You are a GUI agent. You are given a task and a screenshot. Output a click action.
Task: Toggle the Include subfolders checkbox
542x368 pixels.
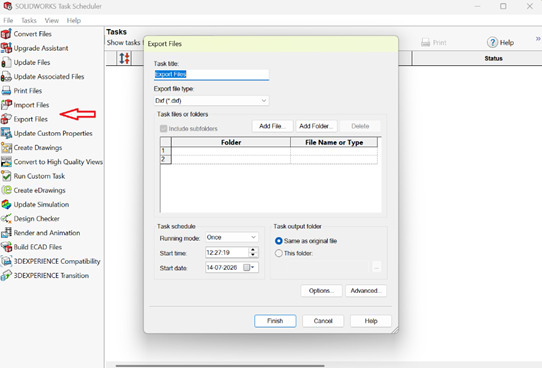click(163, 129)
